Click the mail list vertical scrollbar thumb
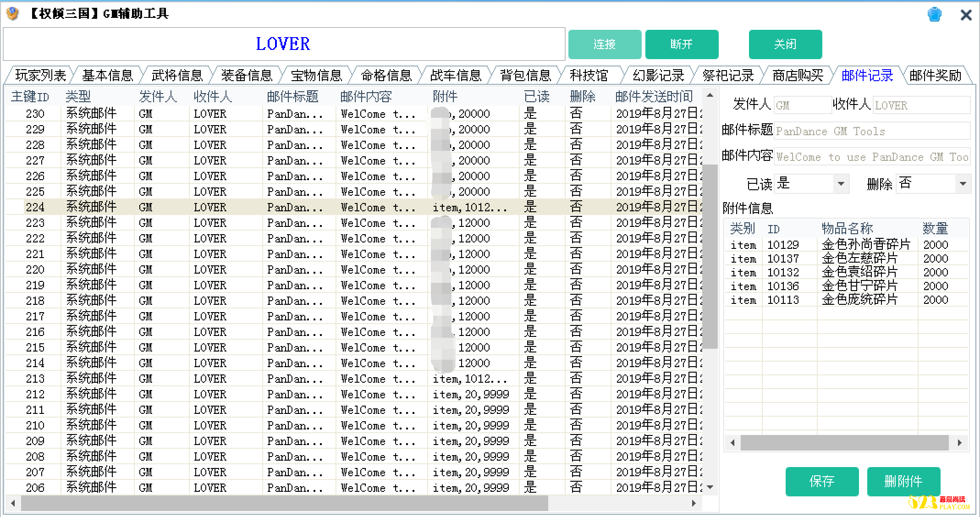 pyautogui.click(x=710, y=256)
